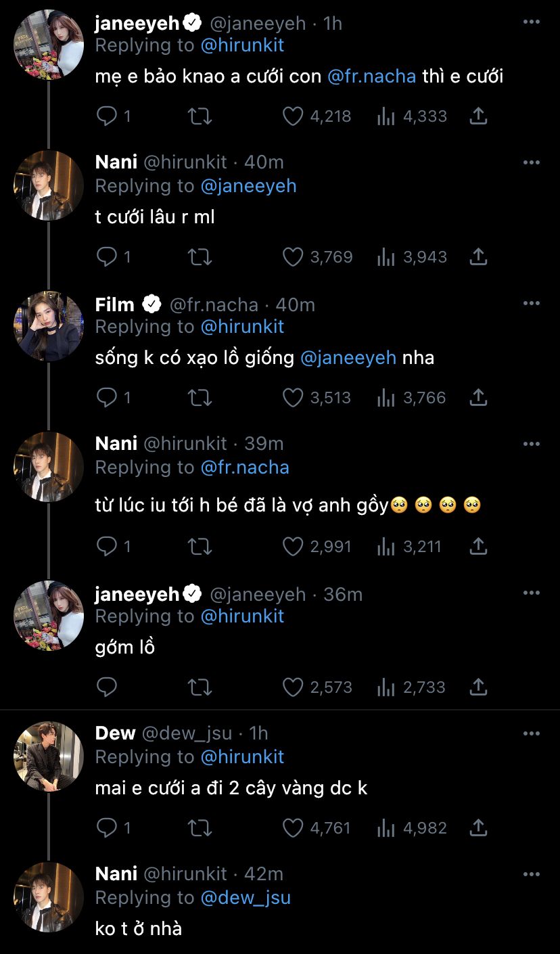Screen dimensions: 560x954
Task: Retweet Dew's tweet replying to @hirunkit
Action: point(200,828)
